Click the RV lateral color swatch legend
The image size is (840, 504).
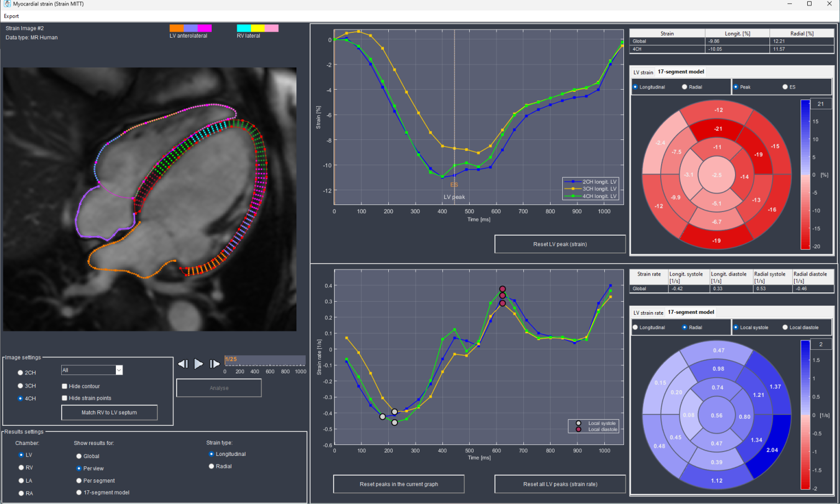tap(258, 28)
